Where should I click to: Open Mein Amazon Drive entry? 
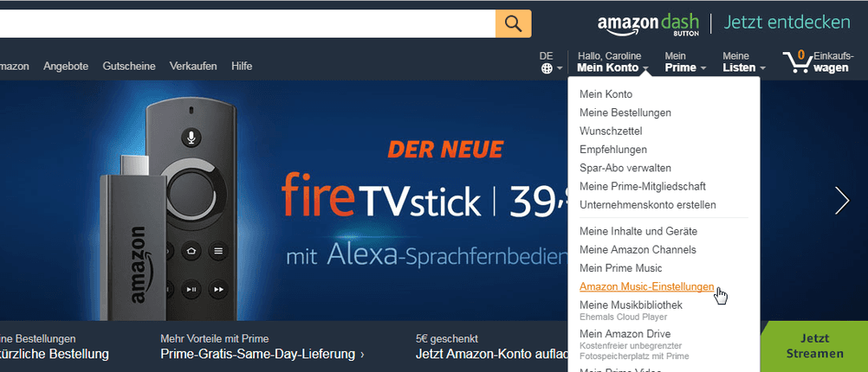(625, 334)
